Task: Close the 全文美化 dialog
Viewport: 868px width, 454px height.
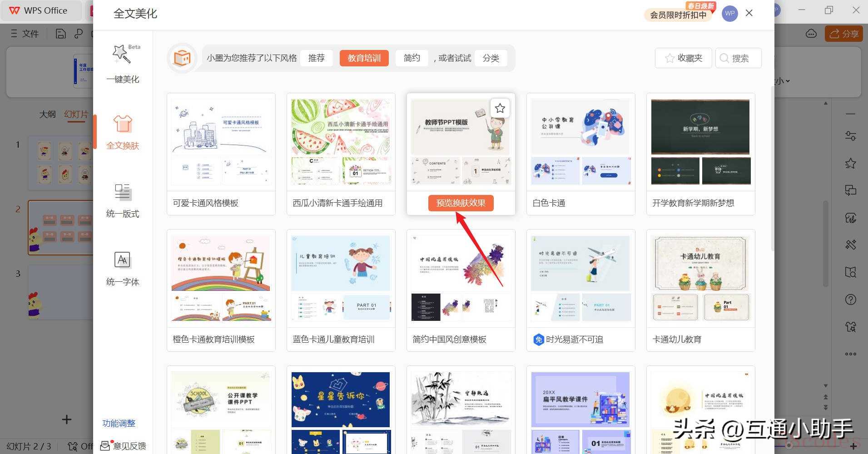Action: pos(749,13)
